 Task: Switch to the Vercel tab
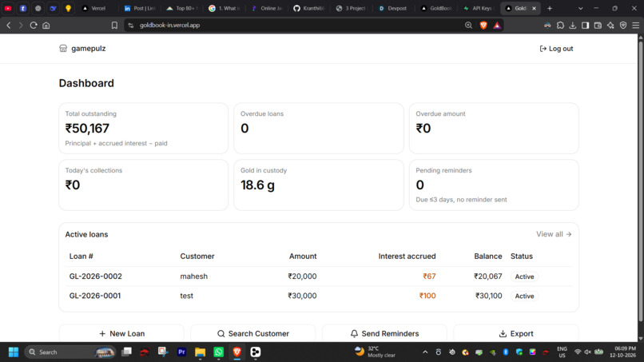pyautogui.click(x=93, y=8)
